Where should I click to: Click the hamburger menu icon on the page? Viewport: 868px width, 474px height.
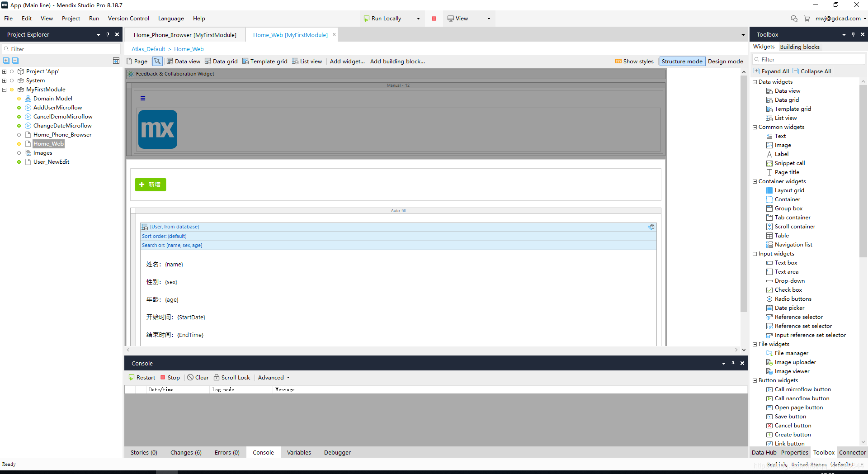[x=143, y=98]
